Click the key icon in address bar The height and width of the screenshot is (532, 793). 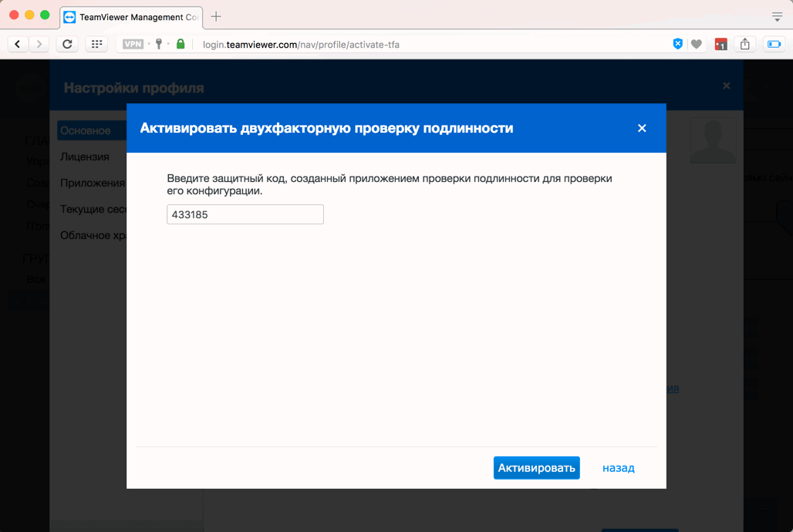159,44
